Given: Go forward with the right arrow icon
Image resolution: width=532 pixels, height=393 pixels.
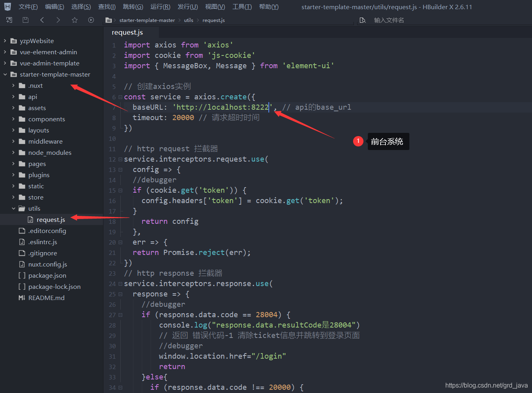Looking at the screenshot, I should click(x=58, y=20).
